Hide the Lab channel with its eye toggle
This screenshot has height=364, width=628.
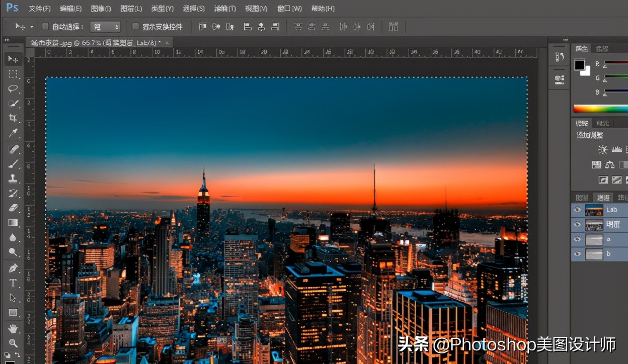click(577, 210)
